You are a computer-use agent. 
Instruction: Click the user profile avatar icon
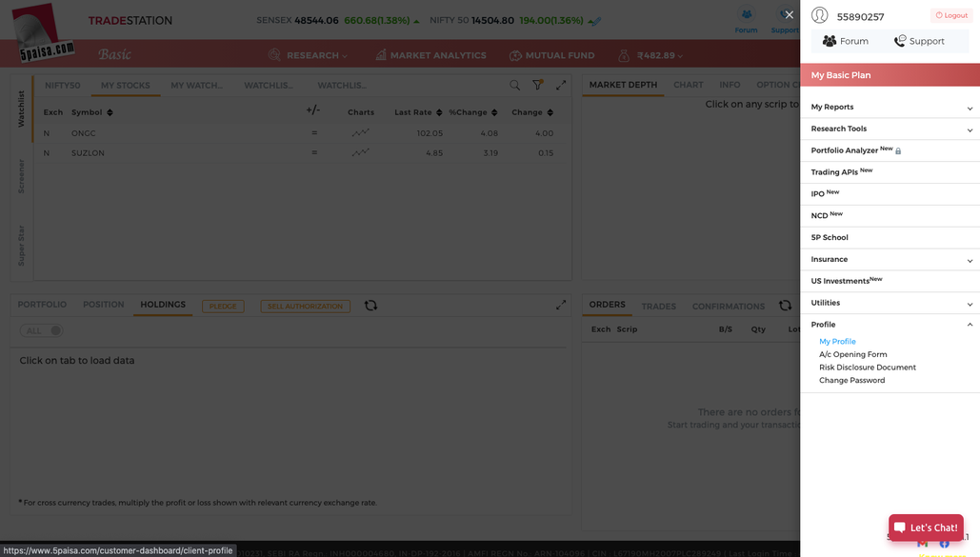pos(819,15)
